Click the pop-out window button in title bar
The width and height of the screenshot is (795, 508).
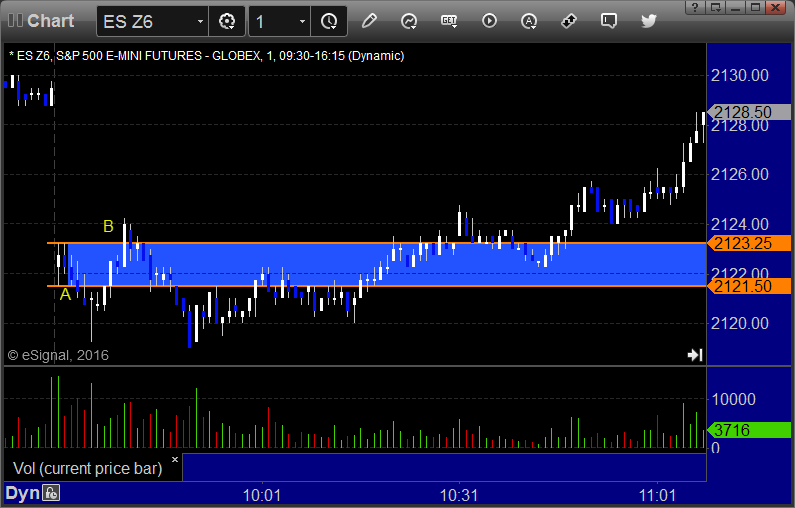click(715, 7)
